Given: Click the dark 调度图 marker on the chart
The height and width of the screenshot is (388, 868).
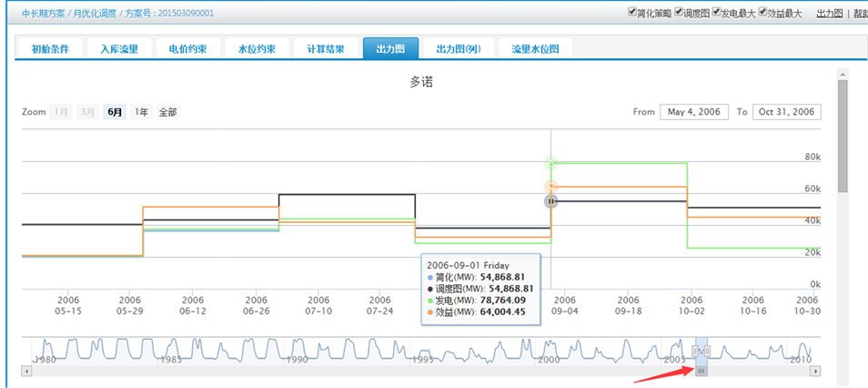Looking at the screenshot, I should [550, 201].
